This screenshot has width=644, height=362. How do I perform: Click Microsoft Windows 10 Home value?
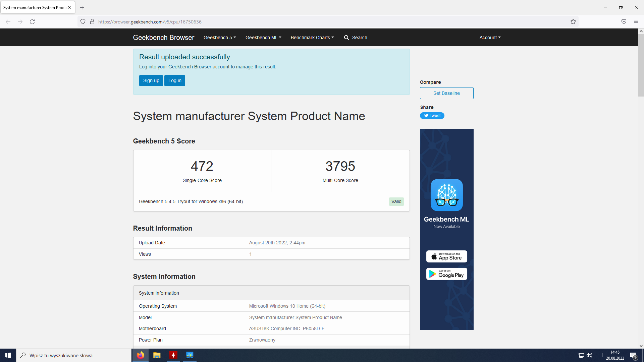point(287,306)
